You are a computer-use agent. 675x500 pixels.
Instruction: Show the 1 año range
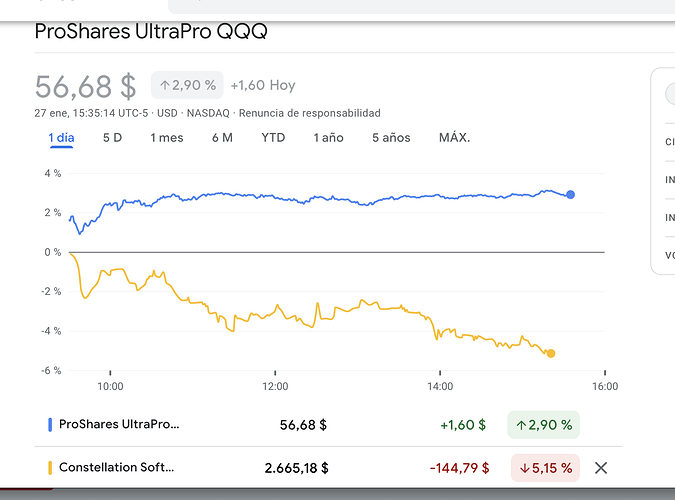tap(328, 138)
